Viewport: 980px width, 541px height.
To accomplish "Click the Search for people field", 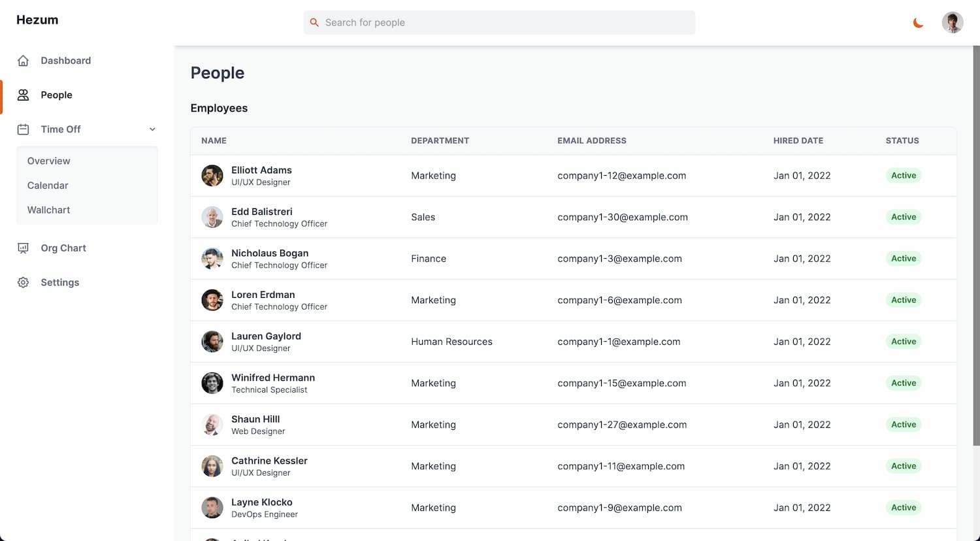I will coord(499,22).
